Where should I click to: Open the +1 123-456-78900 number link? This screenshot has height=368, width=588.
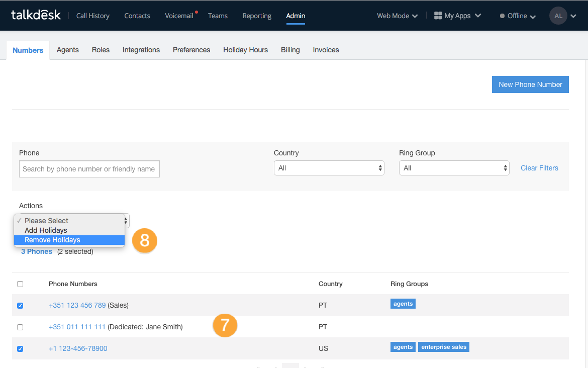(78, 348)
